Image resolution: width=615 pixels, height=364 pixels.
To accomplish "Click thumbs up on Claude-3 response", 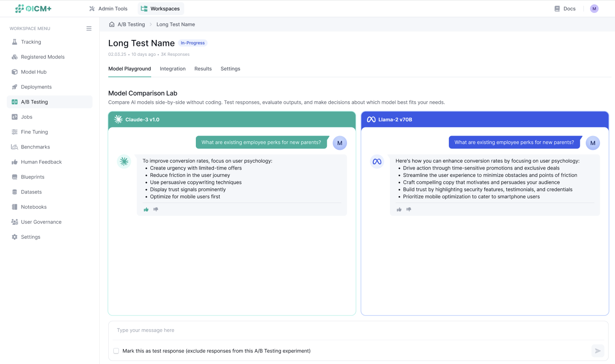I will pos(146,209).
